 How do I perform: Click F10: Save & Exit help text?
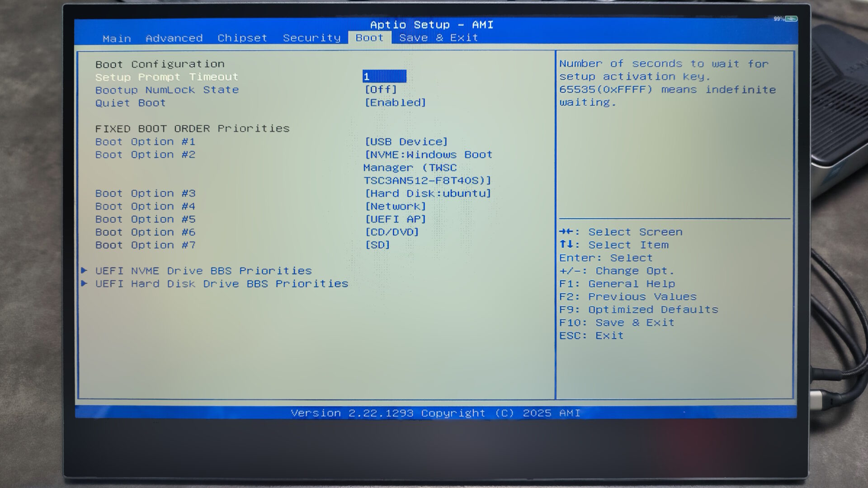click(616, 323)
